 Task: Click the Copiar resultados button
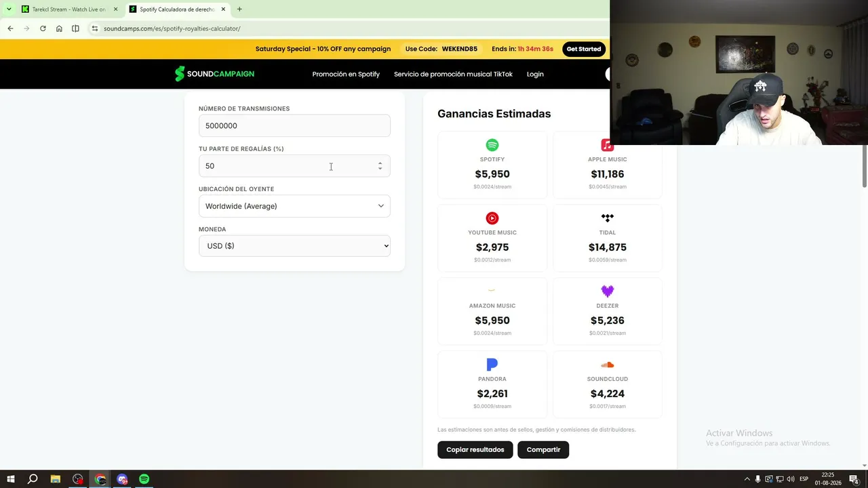coord(475,449)
